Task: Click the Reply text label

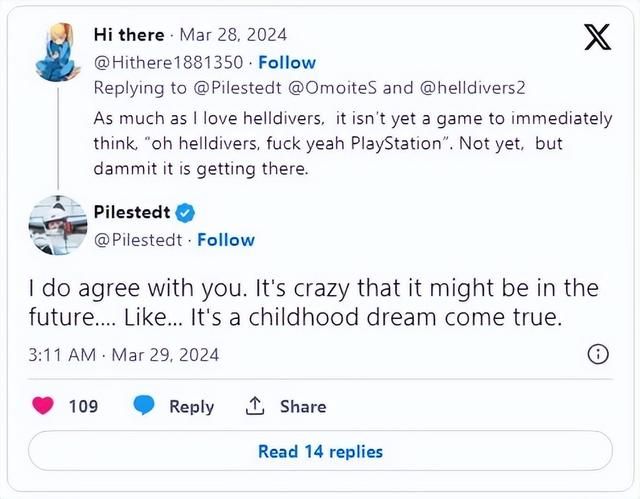Action: click(191, 406)
